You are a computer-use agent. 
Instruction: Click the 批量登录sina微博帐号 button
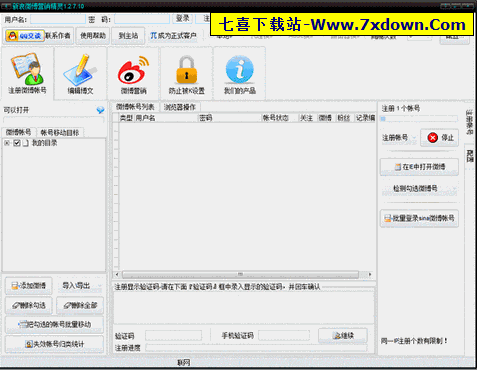(x=419, y=218)
